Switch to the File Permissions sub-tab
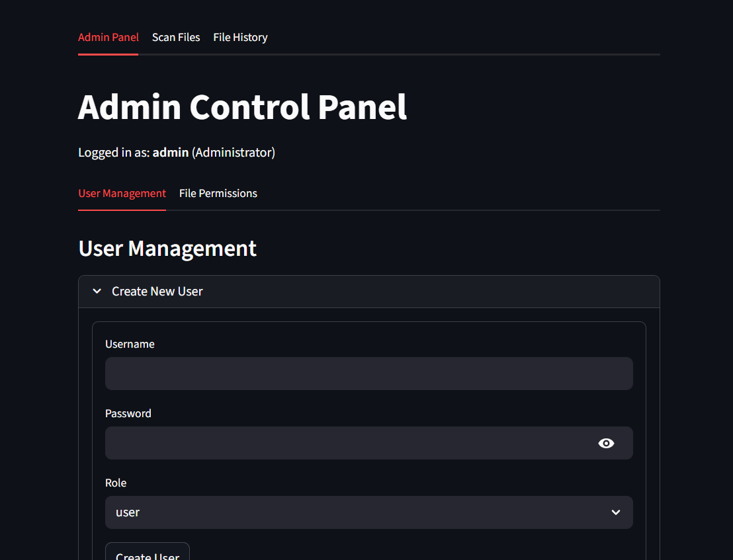 point(218,194)
